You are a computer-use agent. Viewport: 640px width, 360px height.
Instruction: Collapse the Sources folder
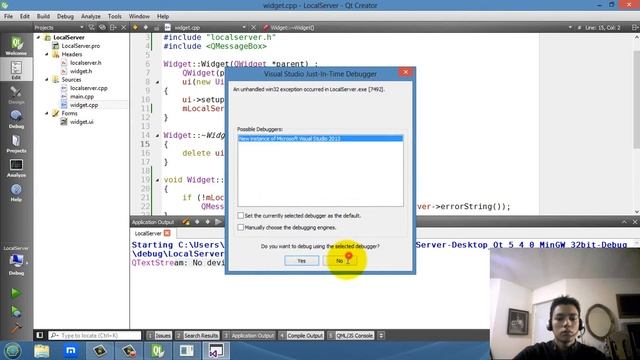click(47, 80)
